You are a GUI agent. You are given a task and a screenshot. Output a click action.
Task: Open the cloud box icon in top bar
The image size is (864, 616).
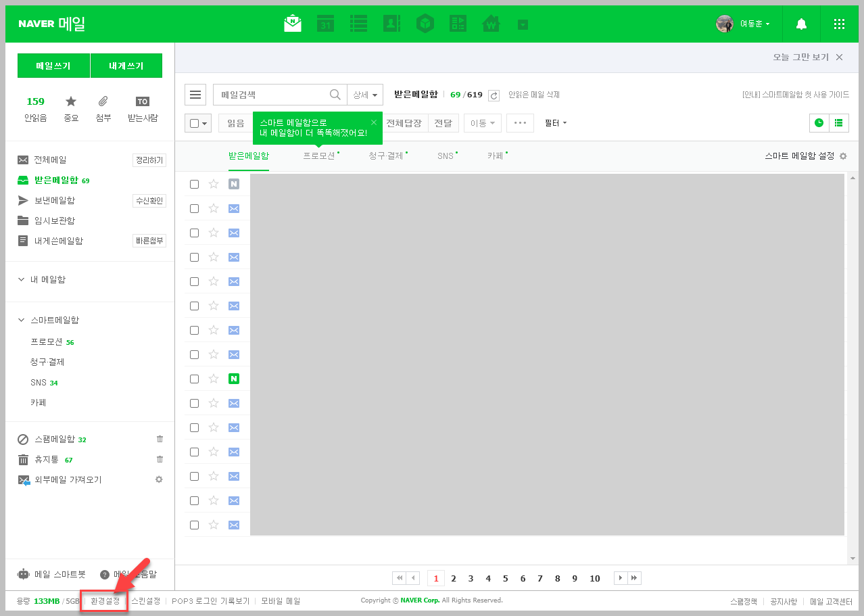click(x=425, y=24)
